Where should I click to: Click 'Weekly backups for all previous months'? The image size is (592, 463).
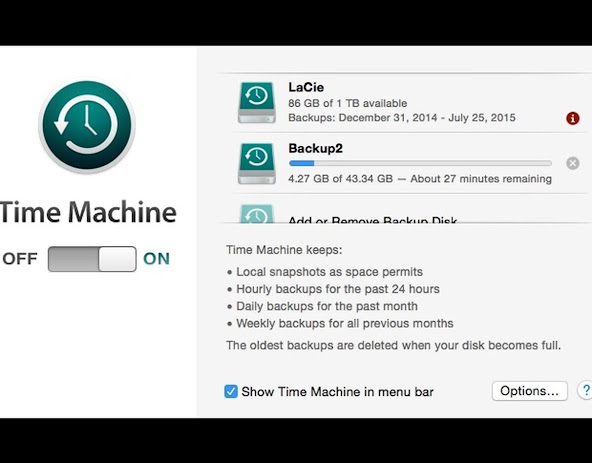click(x=345, y=323)
